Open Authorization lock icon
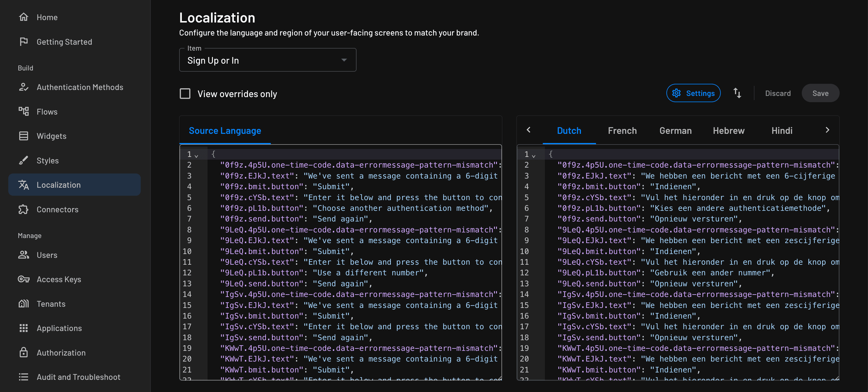The image size is (868, 392). click(23, 353)
